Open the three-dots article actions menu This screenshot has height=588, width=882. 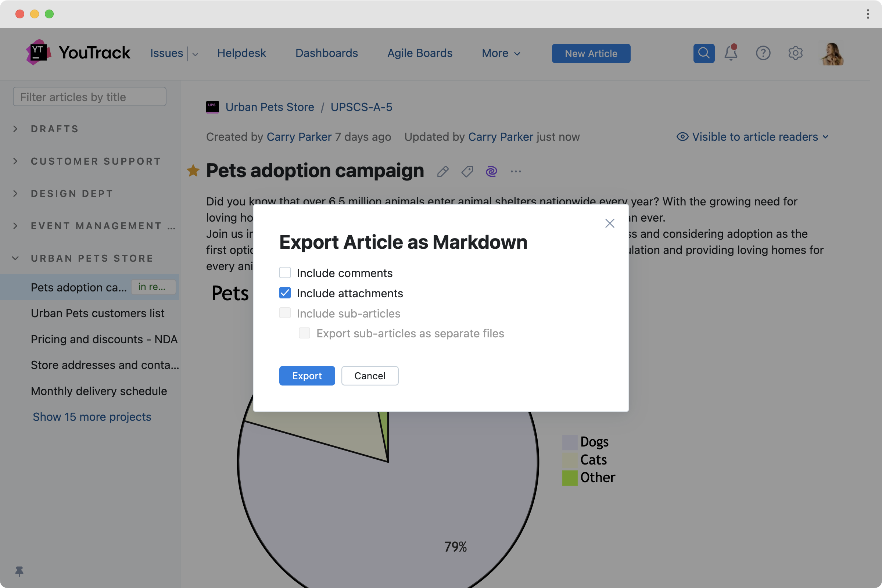tap(516, 172)
